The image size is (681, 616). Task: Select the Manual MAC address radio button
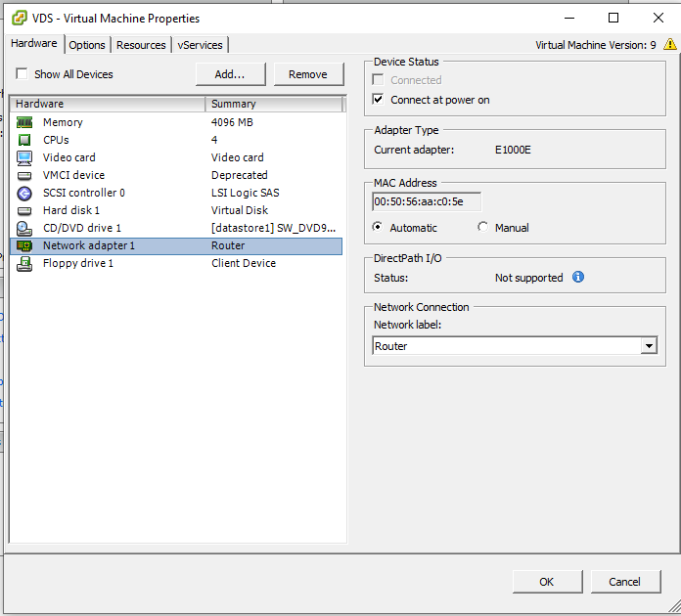[483, 227]
